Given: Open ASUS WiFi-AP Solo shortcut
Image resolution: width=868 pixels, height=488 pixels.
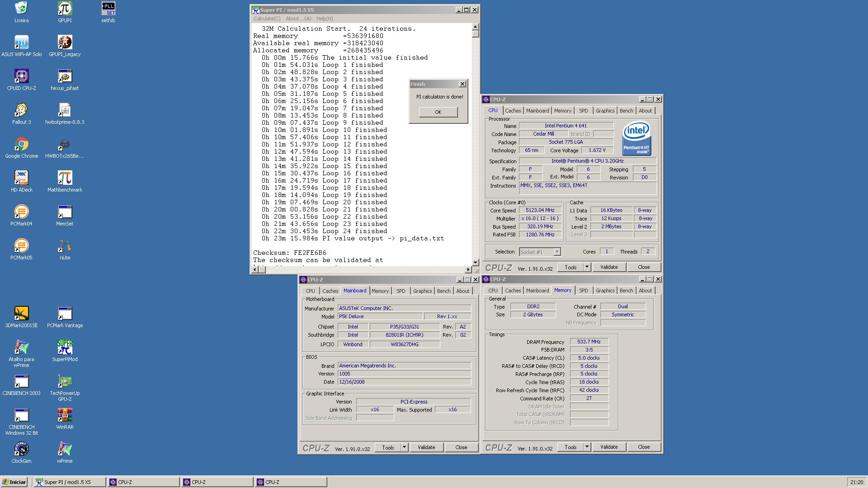Looking at the screenshot, I should click(x=21, y=46).
